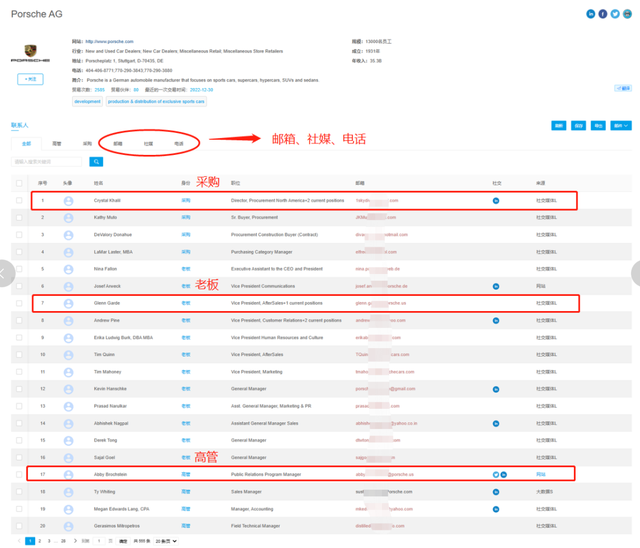Open Andrew Pine's LinkedIn social icon
Image resolution: width=640 pixels, height=548 pixels.
(496, 321)
